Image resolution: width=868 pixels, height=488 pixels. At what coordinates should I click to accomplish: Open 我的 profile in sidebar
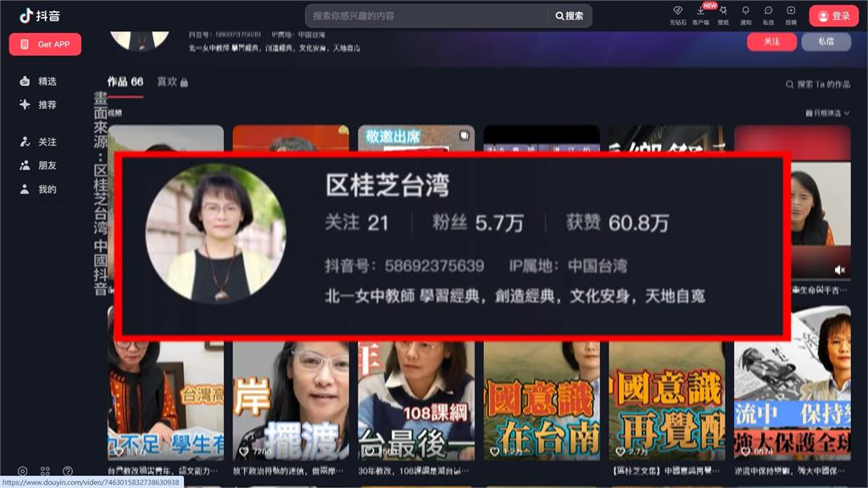pyautogui.click(x=38, y=189)
